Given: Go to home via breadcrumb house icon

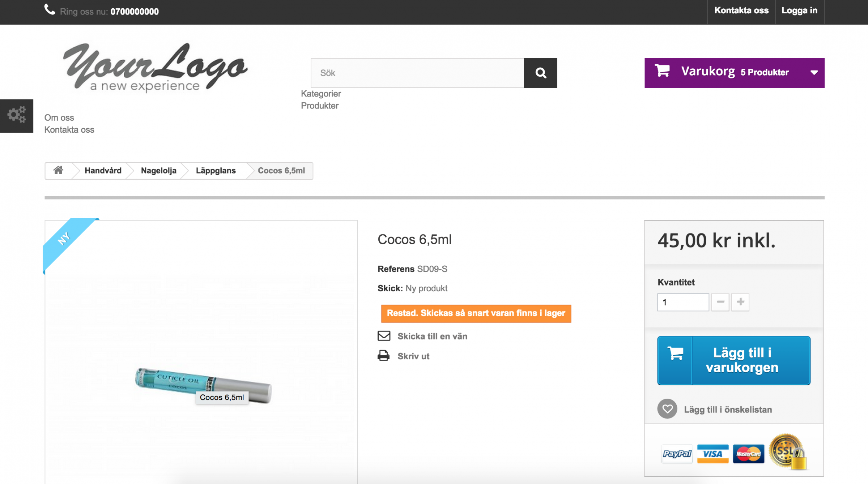Looking at the screenshot, I should pos(58,170).
